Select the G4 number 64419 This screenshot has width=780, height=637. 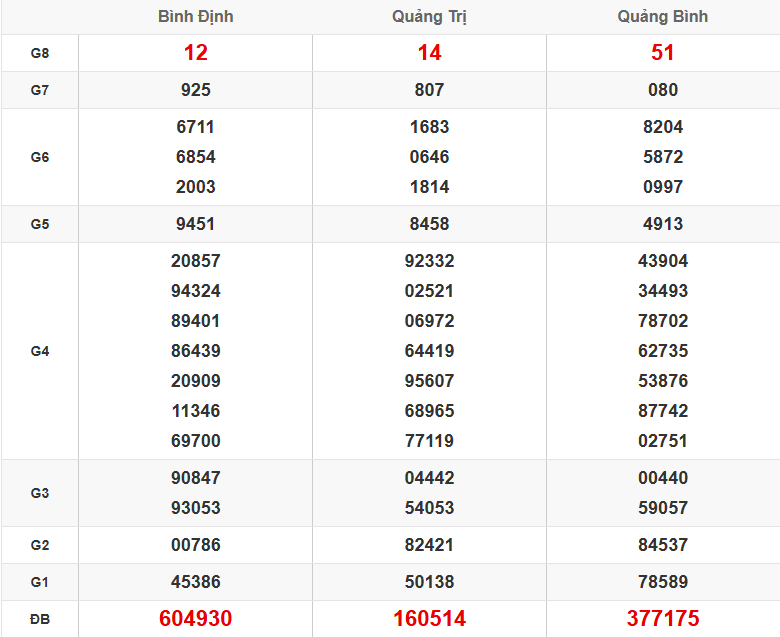click(x=429, y=351)
